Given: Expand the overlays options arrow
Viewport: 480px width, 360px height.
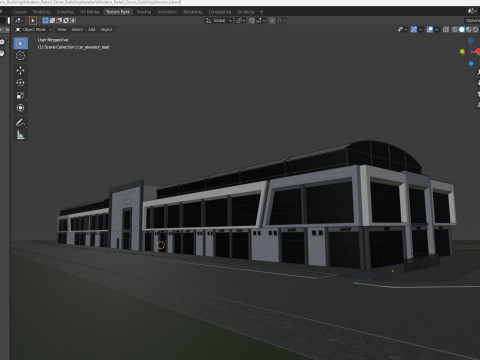Looking at the screenshot, I should 436,30.
